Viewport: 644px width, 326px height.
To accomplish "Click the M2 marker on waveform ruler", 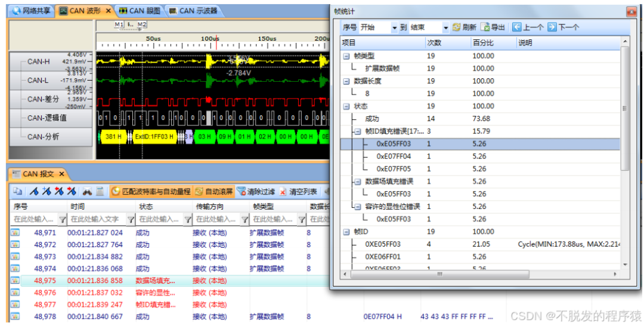I will (142, 24).
